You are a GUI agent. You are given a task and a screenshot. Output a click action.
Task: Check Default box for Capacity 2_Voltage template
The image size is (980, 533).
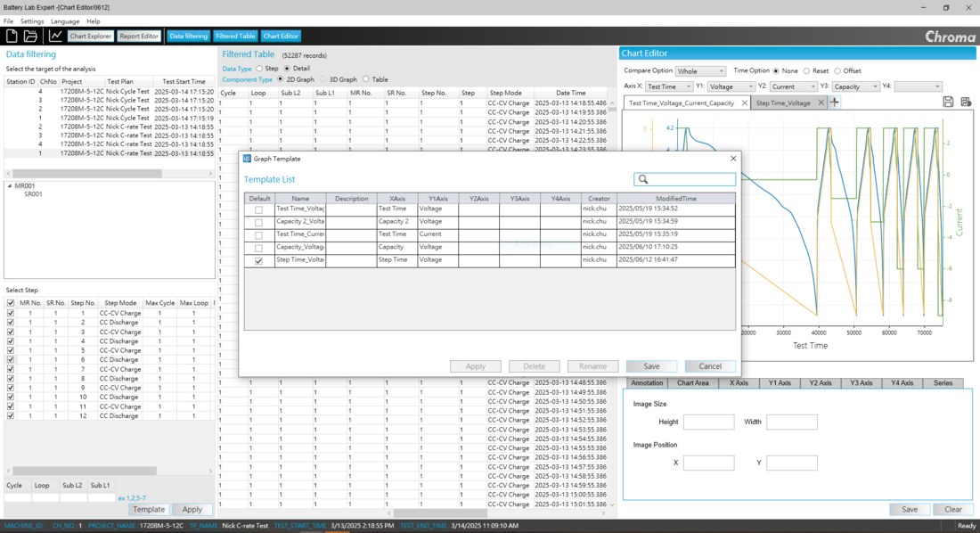click(x=258, y=222)
